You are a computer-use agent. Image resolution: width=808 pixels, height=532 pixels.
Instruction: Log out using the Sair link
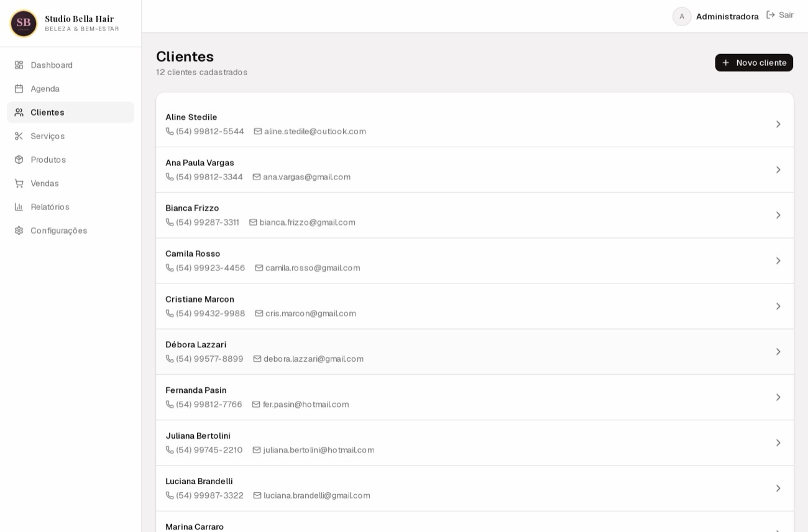pos(780,15)
